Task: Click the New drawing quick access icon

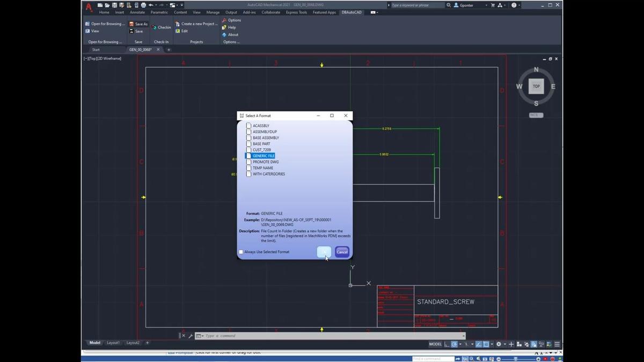Action: point(100,5)
